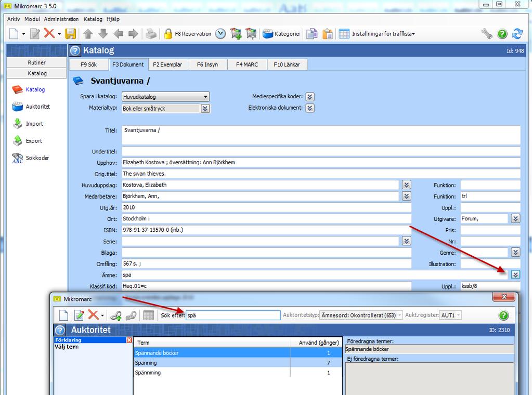Click the blue refresh arrows icon
This screenshot has width=532, height=395.
coord(517,34)
